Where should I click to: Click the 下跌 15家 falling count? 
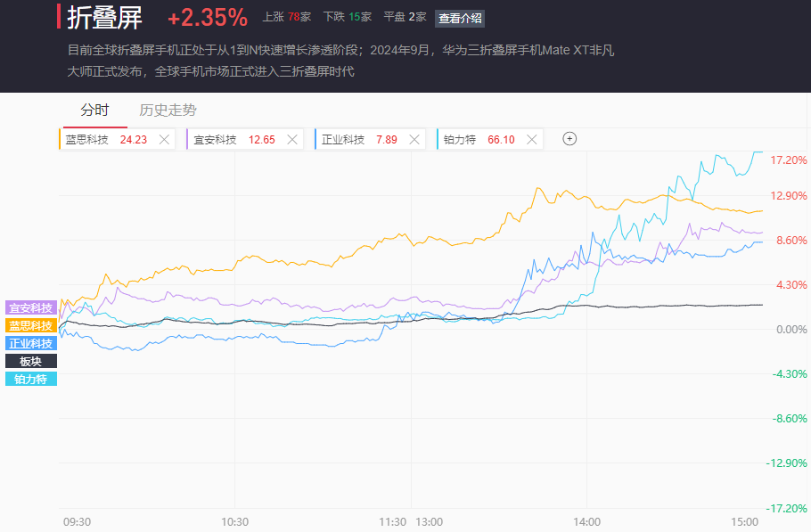(348, 17)
